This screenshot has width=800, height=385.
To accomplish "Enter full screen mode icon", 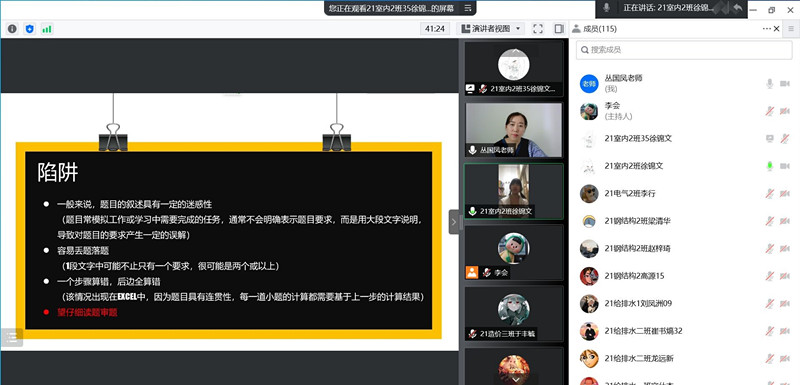I will (x=538, y=29).
